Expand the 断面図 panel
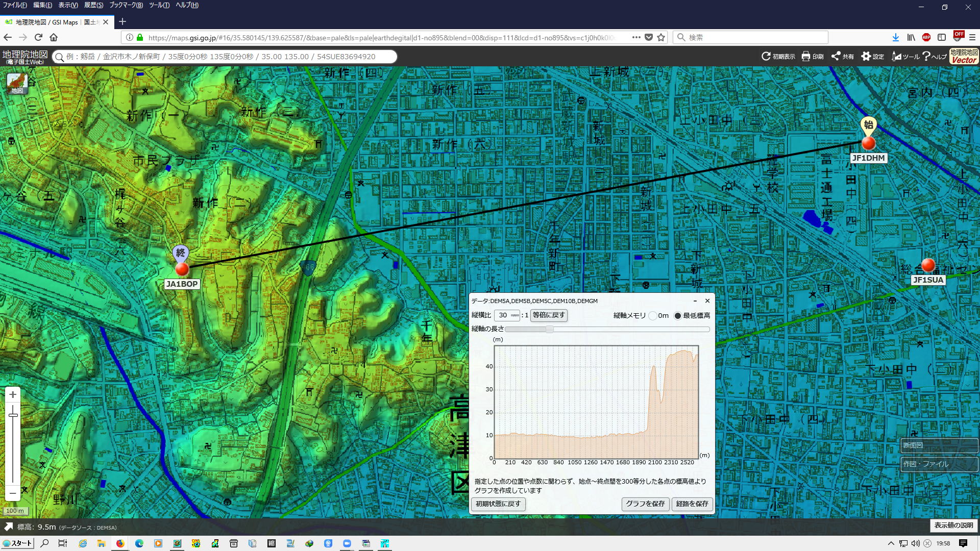Viewport: 980px width, 551px height. click(939, 445)
